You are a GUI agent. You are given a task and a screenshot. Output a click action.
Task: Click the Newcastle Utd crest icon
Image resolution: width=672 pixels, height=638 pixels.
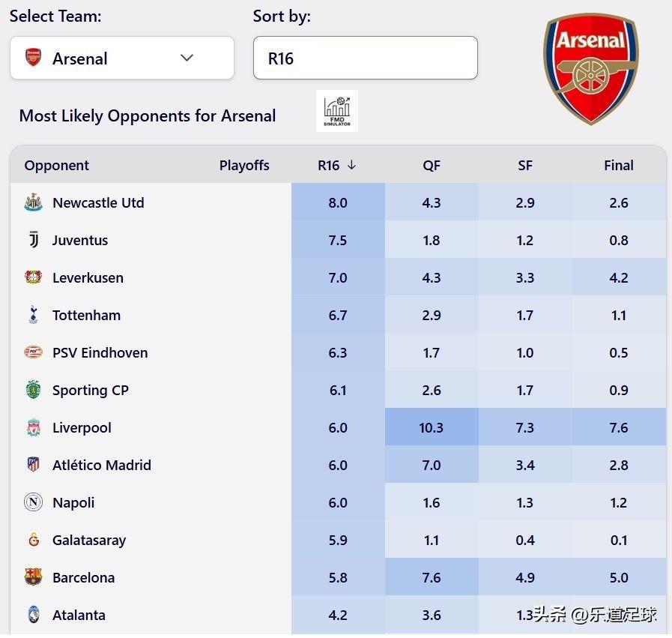click(x=33, y=202)
